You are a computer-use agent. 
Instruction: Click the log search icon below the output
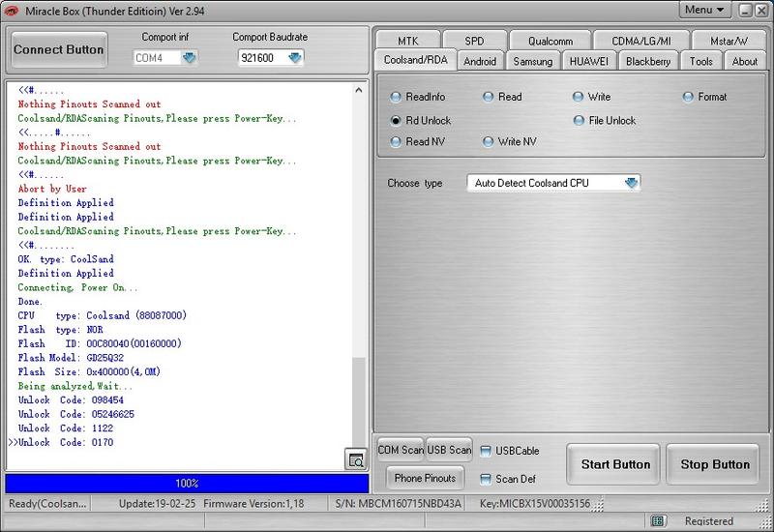355,458
